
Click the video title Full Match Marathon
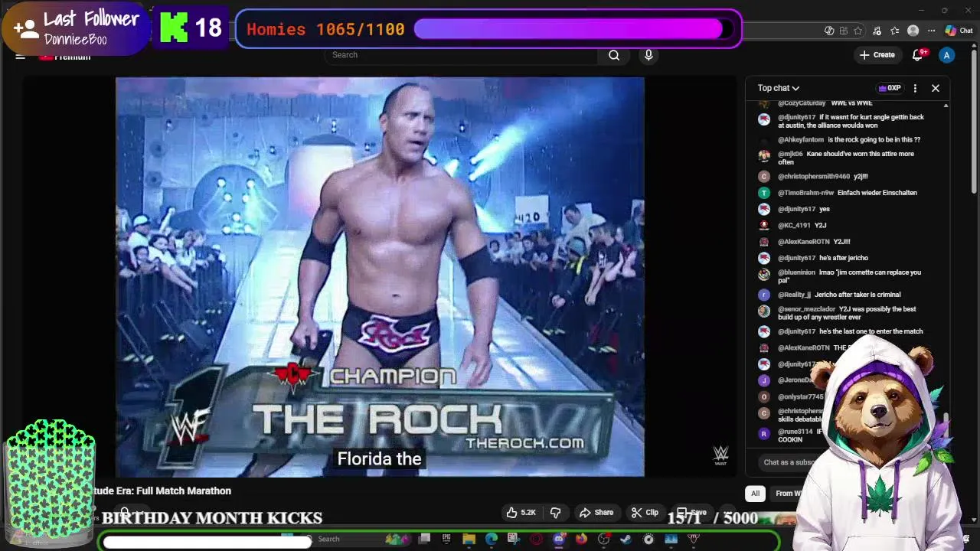tap(162, 491)
